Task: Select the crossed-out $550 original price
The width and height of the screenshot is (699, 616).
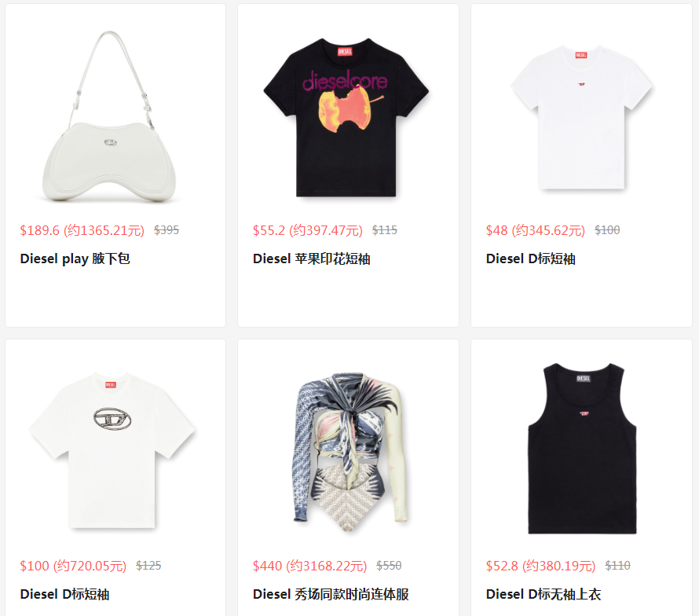Action: point(389,566)
